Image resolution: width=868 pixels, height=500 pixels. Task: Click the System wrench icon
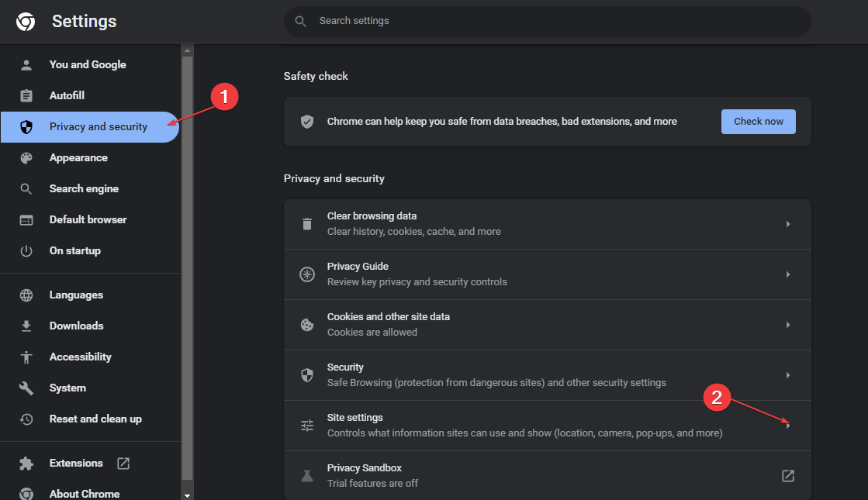pos(26,388)
